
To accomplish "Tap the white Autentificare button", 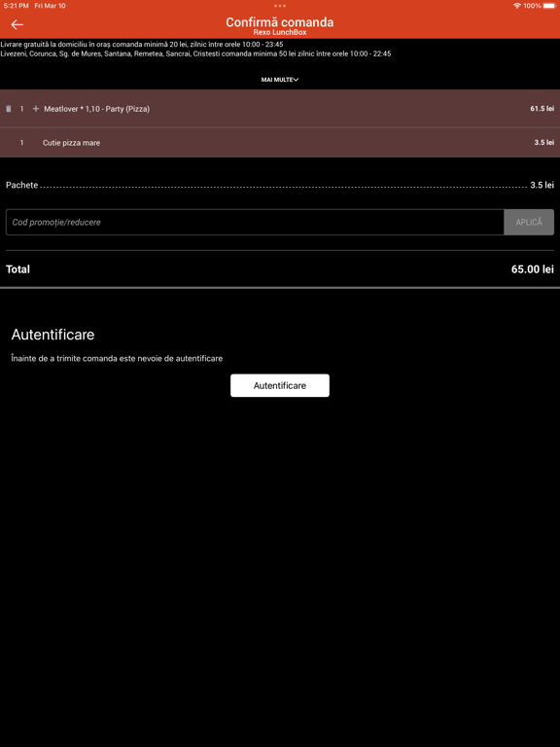I will (x=280, y=385).
